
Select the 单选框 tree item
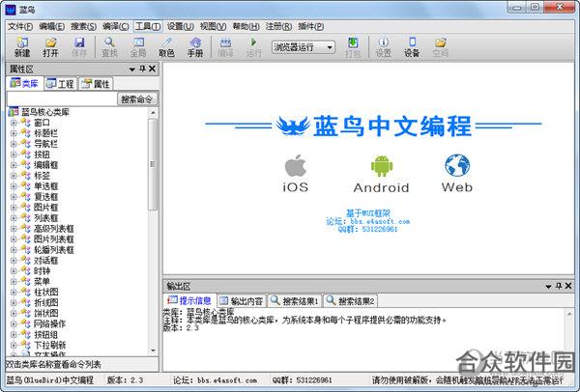tap(45, 186)
